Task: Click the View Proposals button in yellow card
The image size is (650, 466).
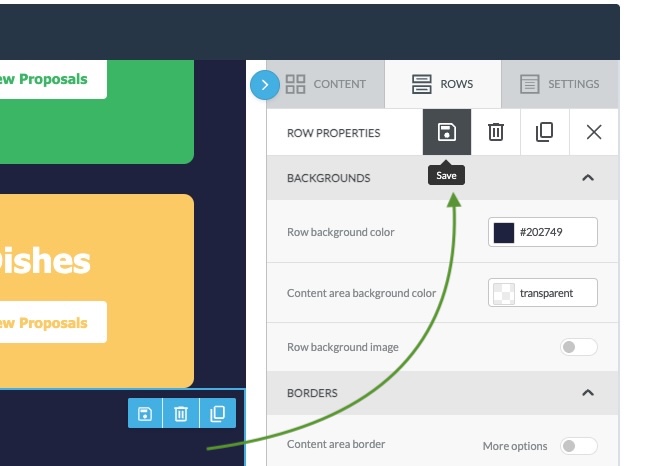Action: click(53, 323)
